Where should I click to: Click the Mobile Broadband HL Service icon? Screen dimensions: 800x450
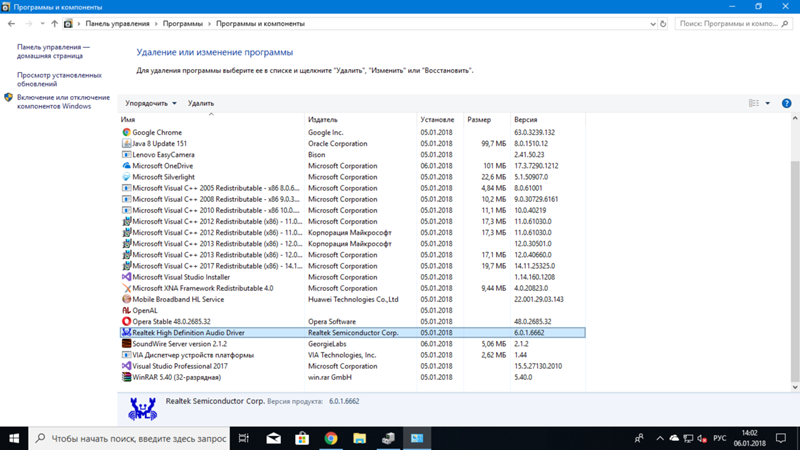tap(126, 299)
